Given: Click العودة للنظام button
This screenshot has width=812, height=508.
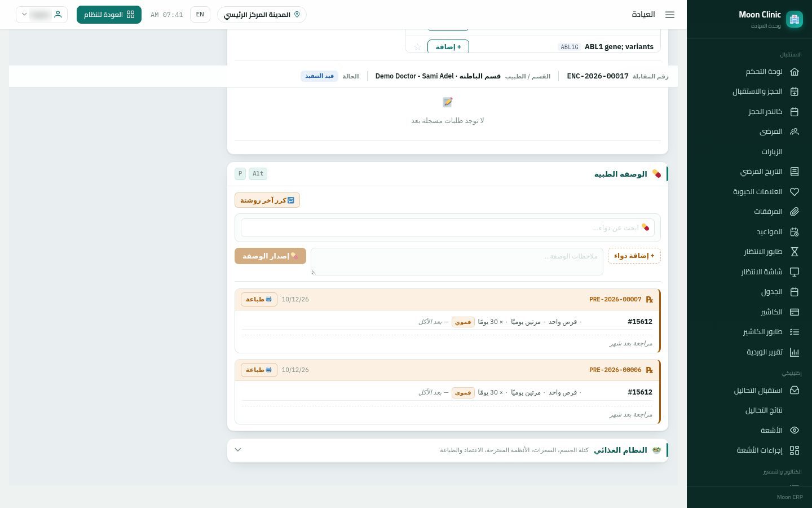Looking at the screenshot, I should pos(109,15).
